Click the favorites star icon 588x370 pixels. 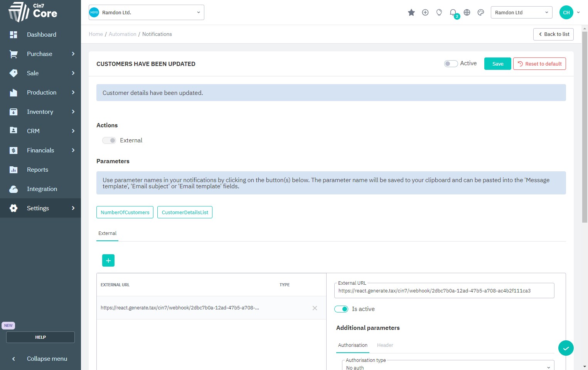tap(411, 13)
